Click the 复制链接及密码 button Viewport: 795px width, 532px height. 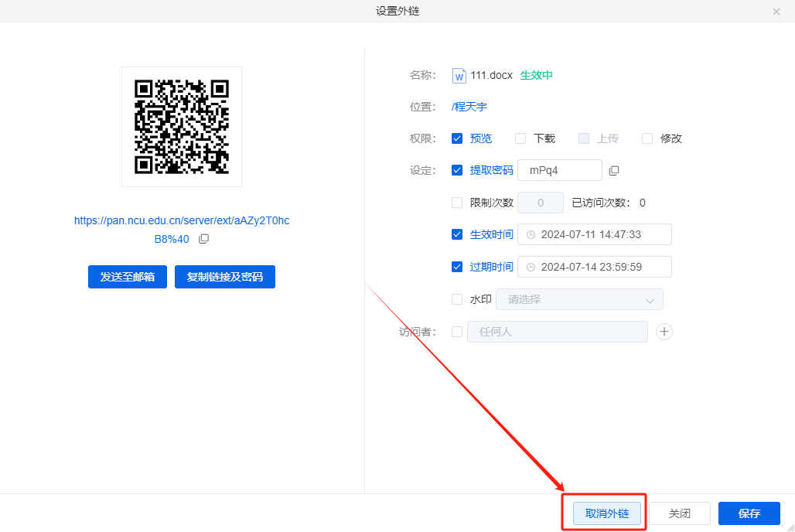tap(224, 277)
